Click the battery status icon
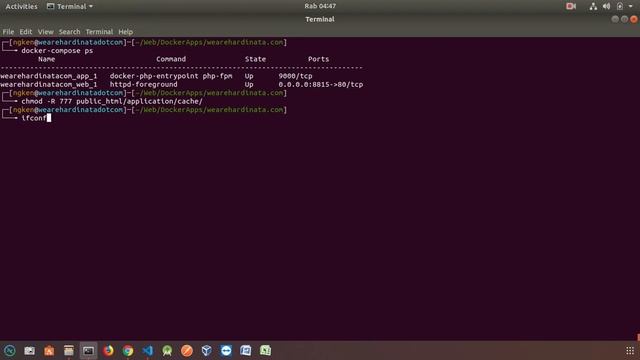 (x=620, y=6)
